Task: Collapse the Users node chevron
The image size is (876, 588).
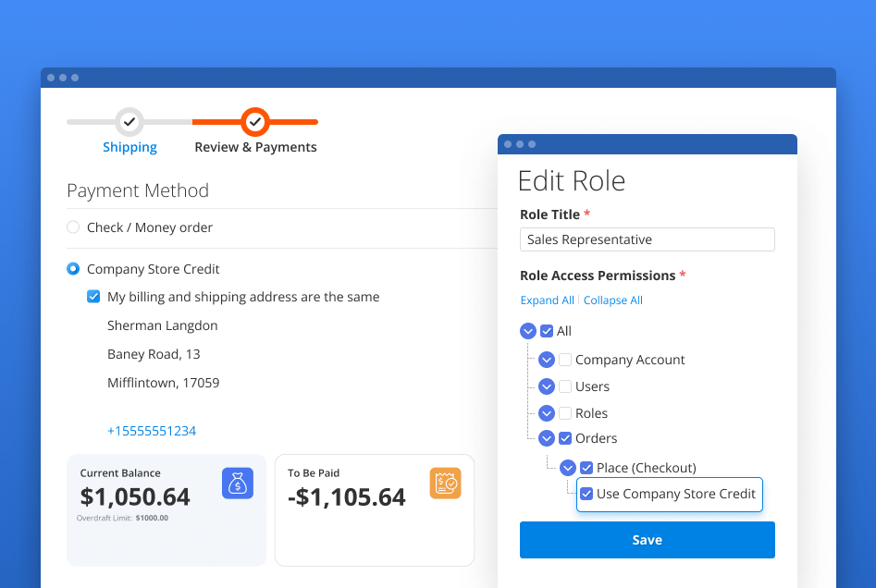Action: click(547, 386)
